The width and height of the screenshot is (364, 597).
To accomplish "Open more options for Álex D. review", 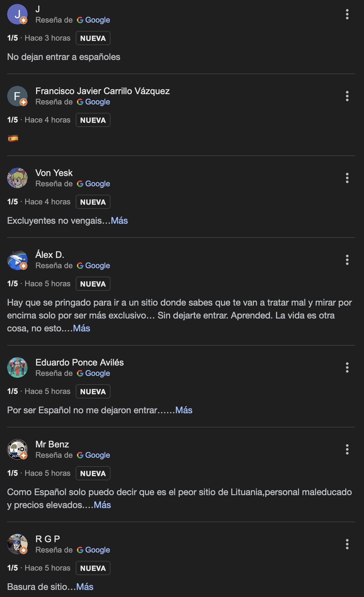I will pyautogui.click(x=347, y=260).
